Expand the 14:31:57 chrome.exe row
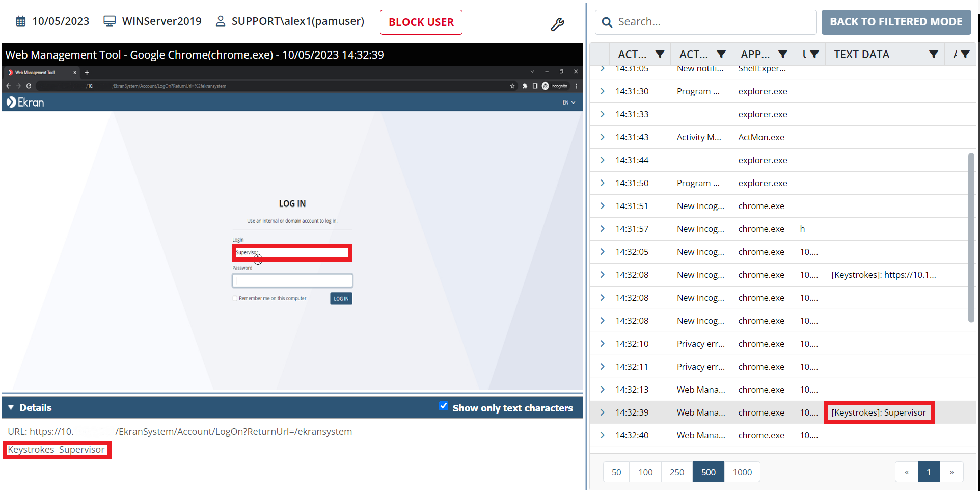 pos(603,229)
